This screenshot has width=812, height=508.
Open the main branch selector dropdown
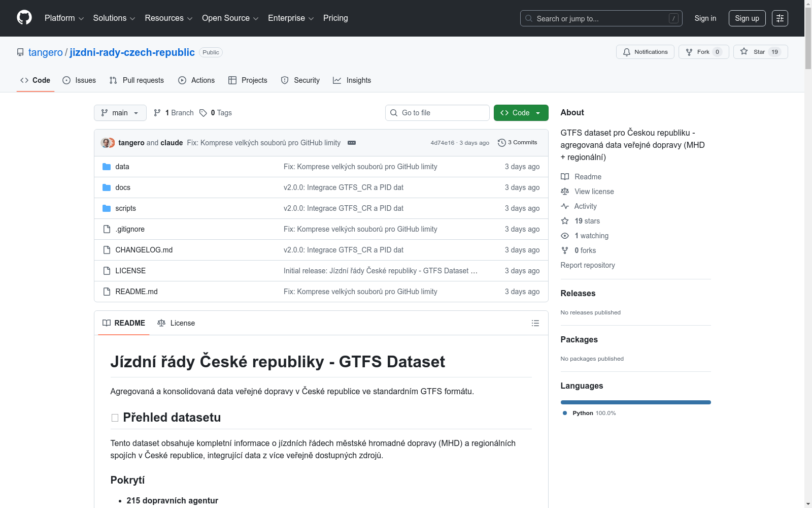click(120, 113)
